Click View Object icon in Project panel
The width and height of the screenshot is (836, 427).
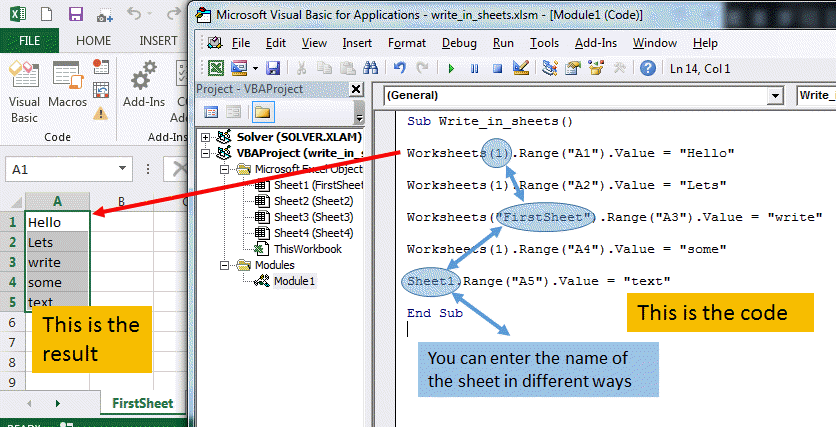[x=234, y=112]
